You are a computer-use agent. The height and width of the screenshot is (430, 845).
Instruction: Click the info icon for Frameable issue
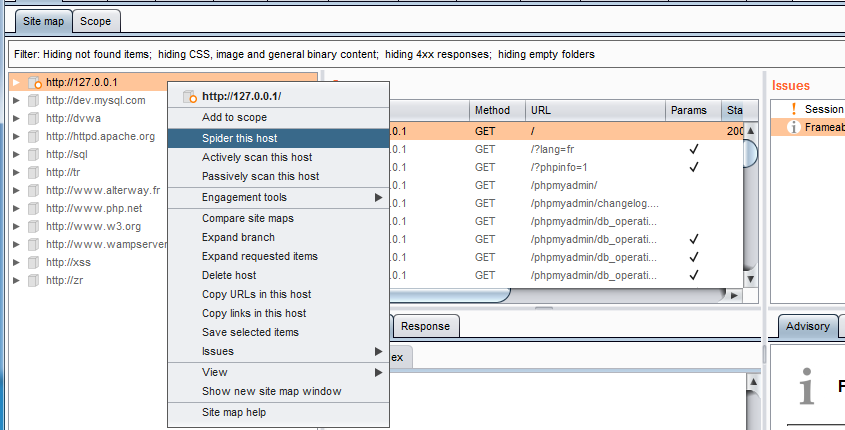[793, 127]
